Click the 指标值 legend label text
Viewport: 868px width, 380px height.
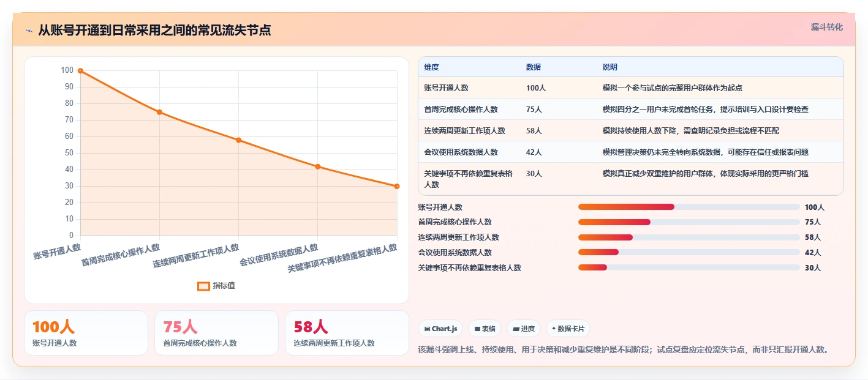[x=224, y=286]
